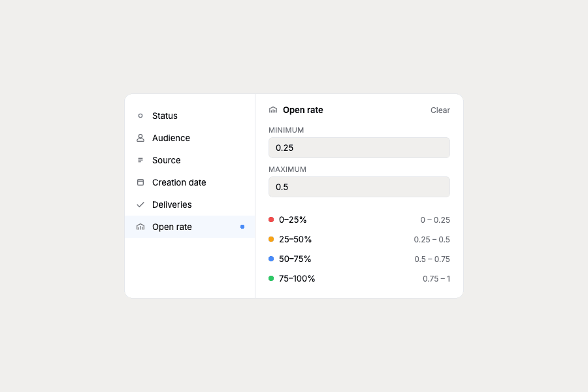Click the MINIMUM value field
Image resolution: width=588 pixels, height=392 pixels.
[x=359, y=148]
